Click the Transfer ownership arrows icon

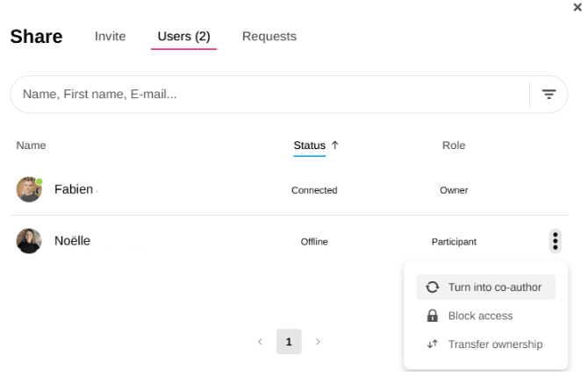click(x=432, y=345)
